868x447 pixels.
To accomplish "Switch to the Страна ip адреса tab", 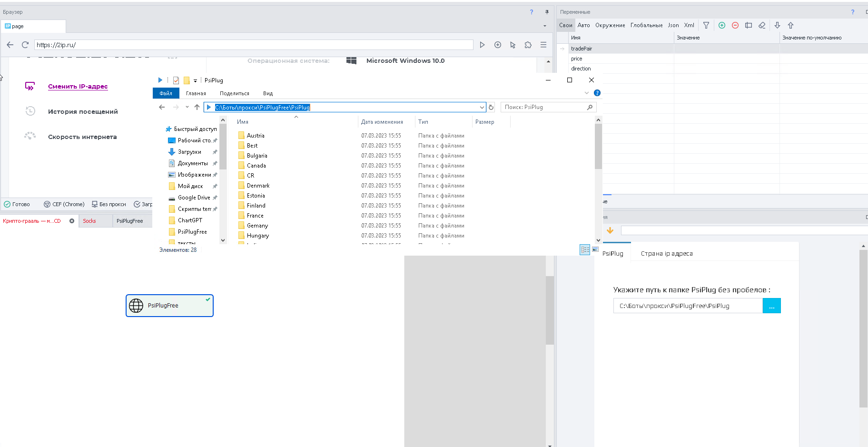I will pyautogui.click(x=666, y=253).
